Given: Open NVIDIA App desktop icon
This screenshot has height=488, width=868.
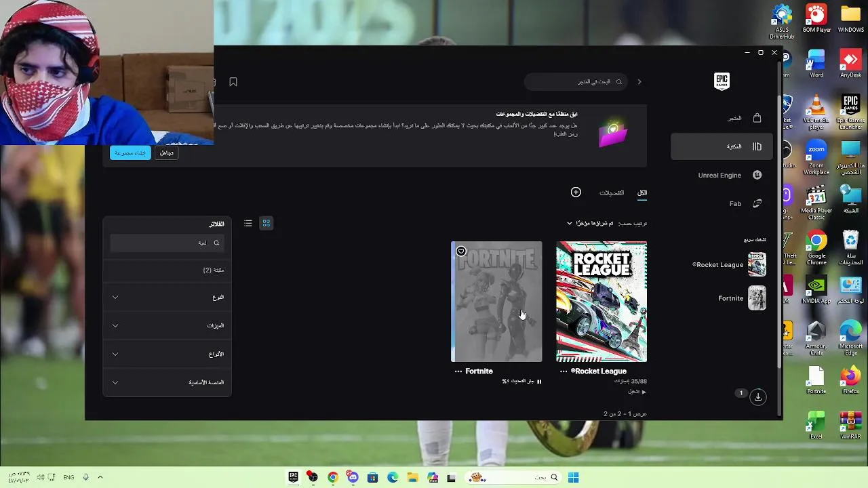Looking at the screenshot, I should (816, 290).
